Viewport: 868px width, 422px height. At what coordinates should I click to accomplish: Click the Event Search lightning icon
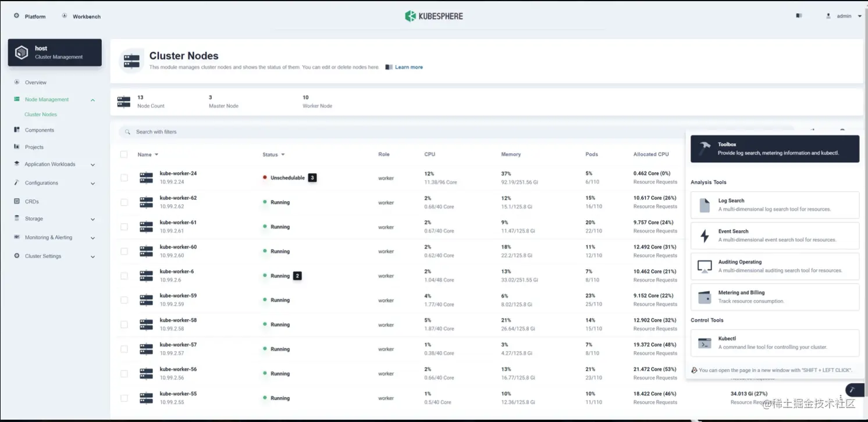pos(705,235)
